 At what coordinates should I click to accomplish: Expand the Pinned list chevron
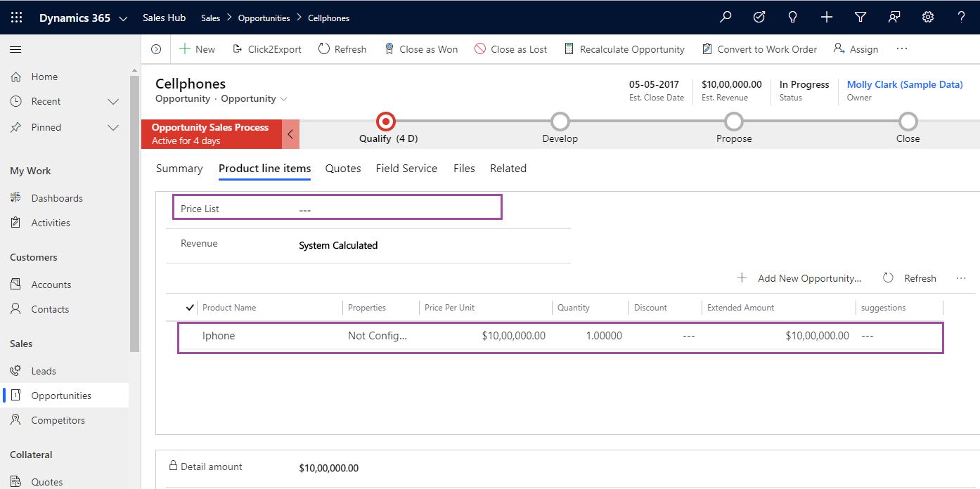[113, 128]
